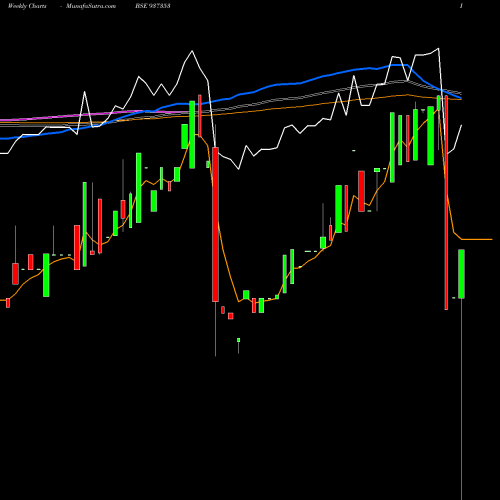Click the 'Weekly Charts' title text
The width and height of the screenshot is (500, 500).
pyautogui.click(x=27, y=6)
